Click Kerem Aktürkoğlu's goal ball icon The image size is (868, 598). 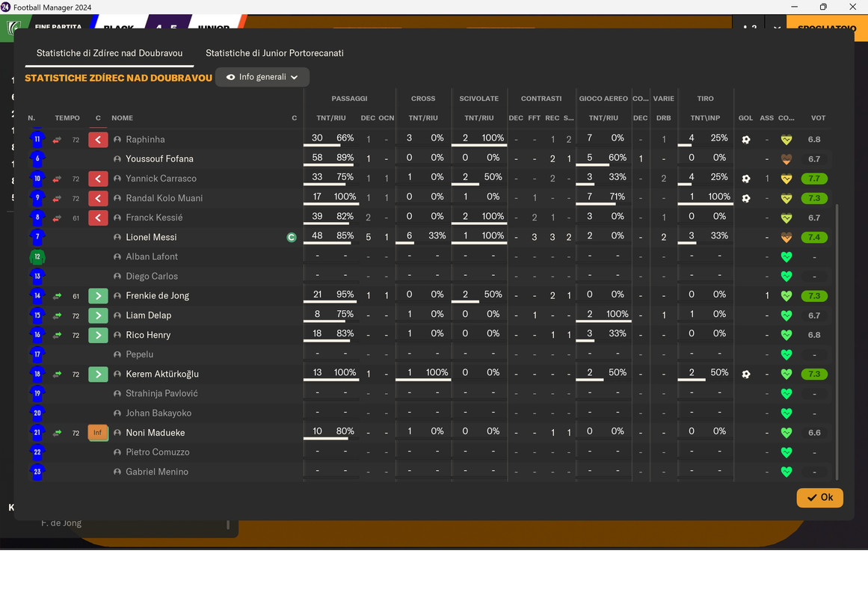tap(745, 374)
